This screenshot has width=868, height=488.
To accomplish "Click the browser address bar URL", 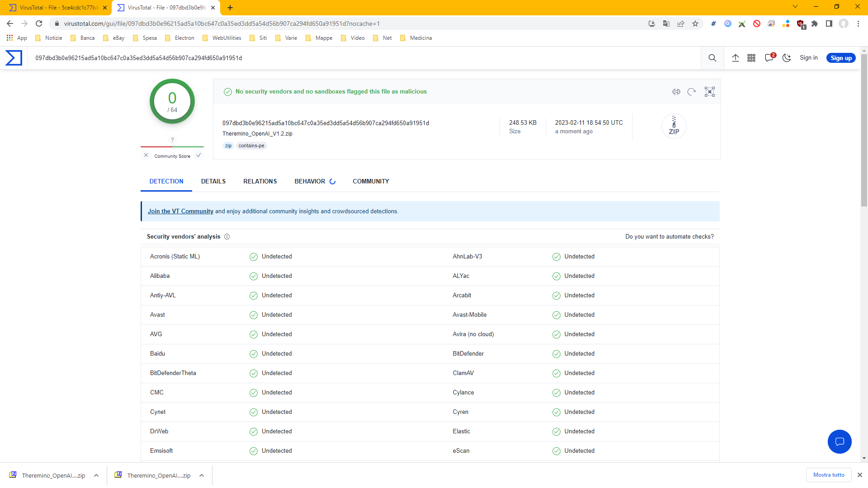I will coord(222,23).
